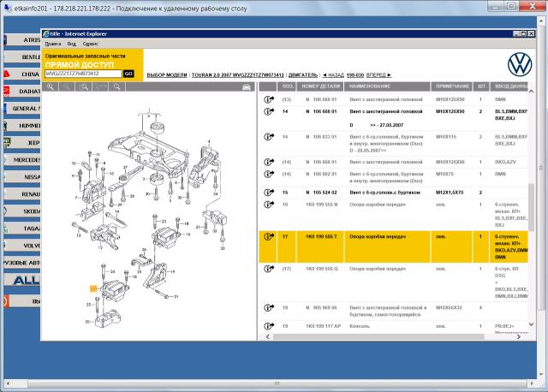Select the VOLVO catalog button
Screen dimensions: 548x392
[x=22, y=246]
